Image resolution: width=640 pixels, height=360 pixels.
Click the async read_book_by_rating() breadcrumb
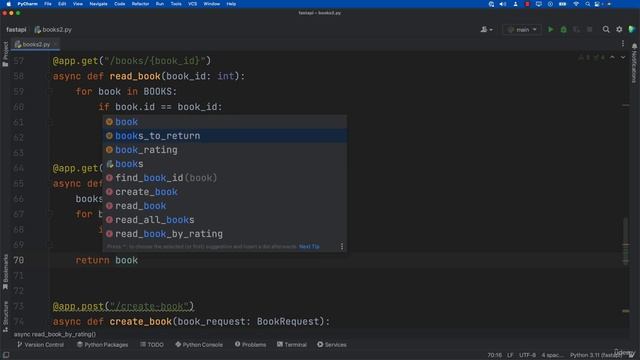coord(55,334)
